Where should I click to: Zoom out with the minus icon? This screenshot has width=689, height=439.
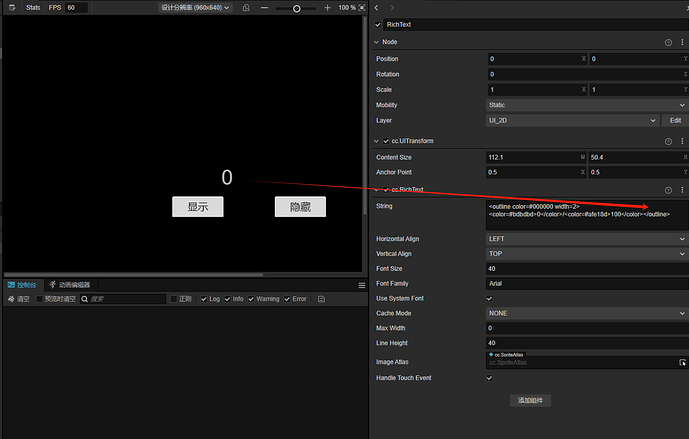point(264,7)
